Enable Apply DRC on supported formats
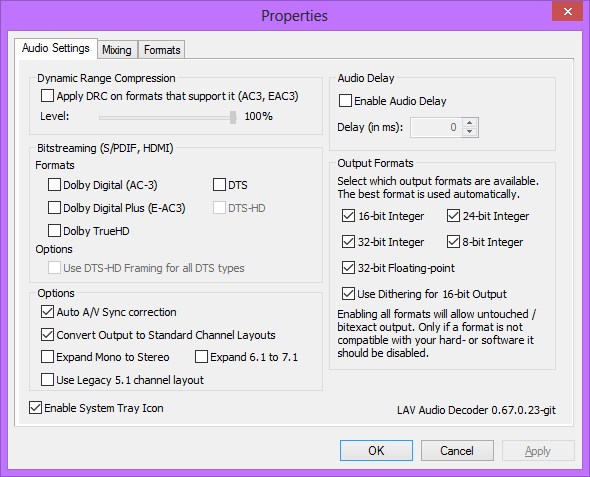The image size is (590, 477). click(x=47, y=96)
